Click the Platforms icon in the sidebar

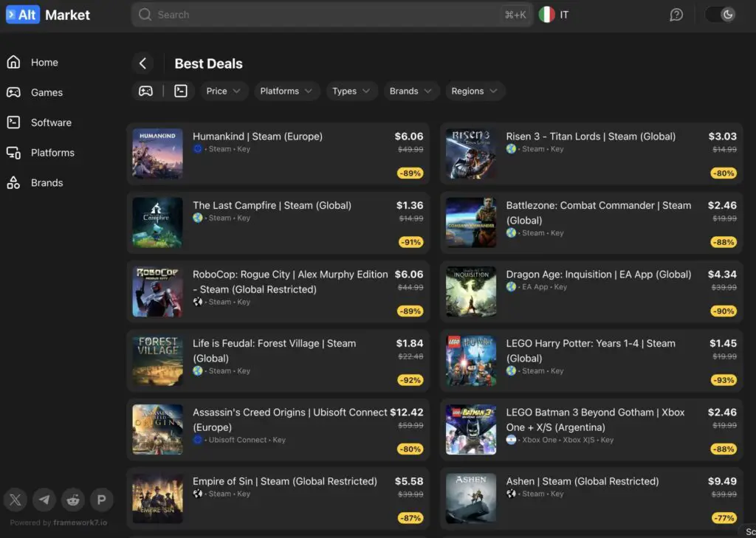tap(15, 152)
